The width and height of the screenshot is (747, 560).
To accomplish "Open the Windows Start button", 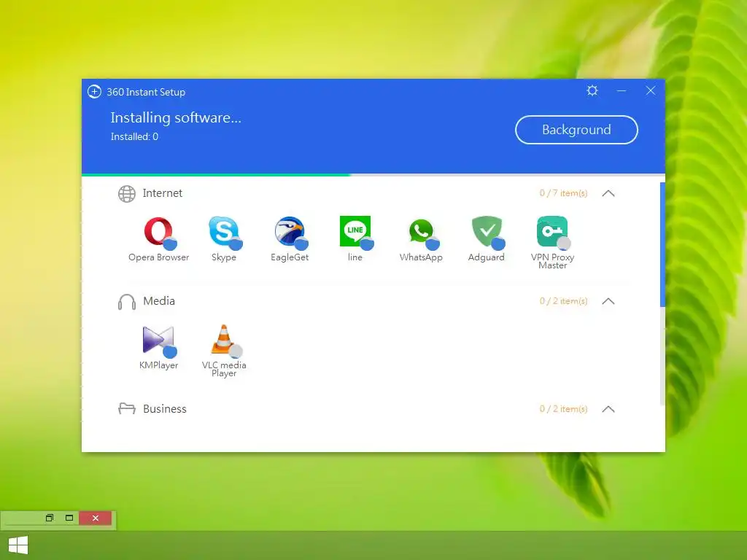I will click(x=18, y=545).
